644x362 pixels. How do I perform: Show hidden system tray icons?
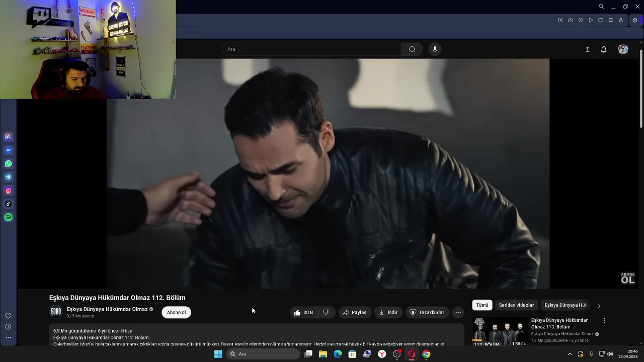click(570, 354)
